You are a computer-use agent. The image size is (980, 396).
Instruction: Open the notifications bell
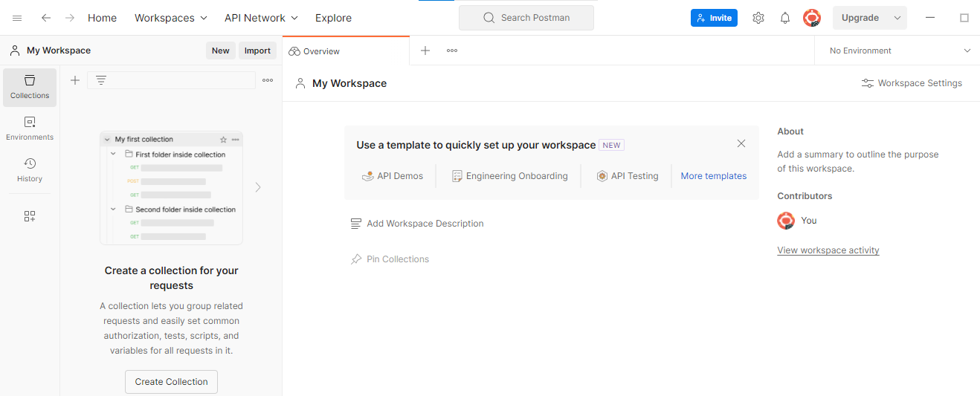[x=784, y=18]
